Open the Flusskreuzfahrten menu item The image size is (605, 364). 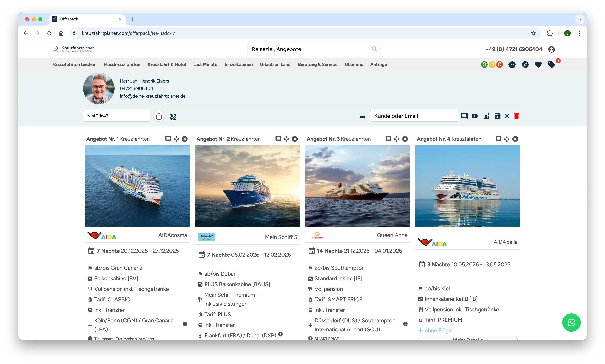122,64
